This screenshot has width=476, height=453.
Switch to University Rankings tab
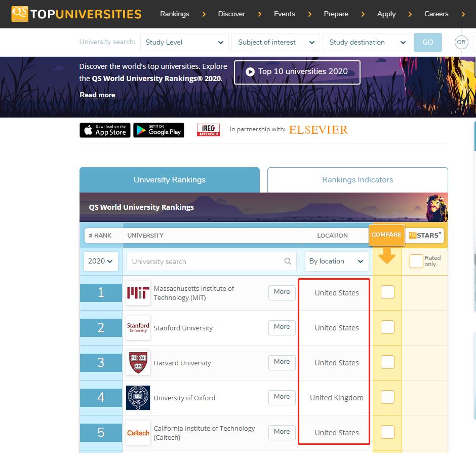click(x=170, y=180)
